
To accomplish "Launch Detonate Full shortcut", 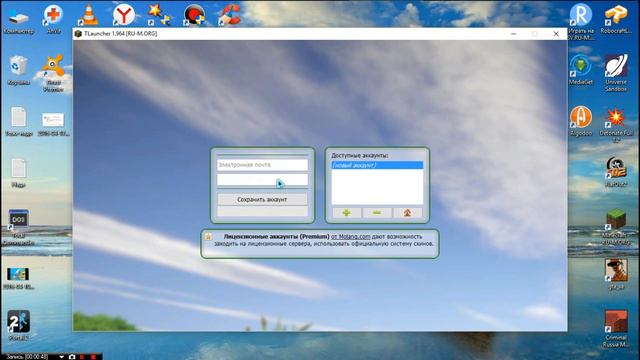I will click(616, 125).
